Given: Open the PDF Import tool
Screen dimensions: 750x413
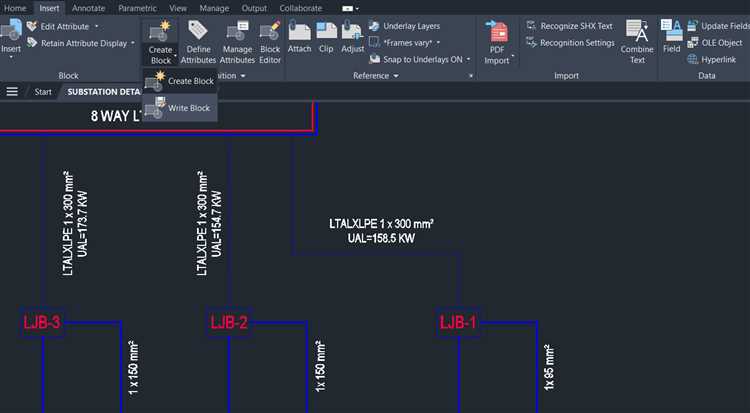Looking at the screenshot, I should tap(497, 42).
